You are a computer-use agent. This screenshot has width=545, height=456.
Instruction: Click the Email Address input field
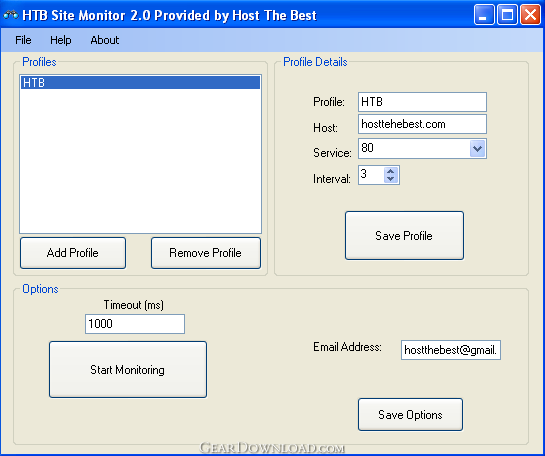point(451,350)
